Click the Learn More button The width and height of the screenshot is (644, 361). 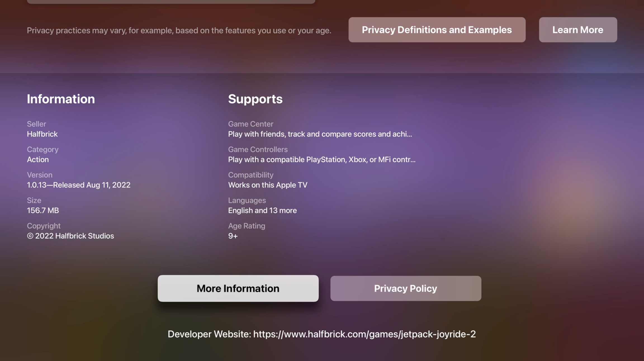pyautogui.click(x=578, y=30)
